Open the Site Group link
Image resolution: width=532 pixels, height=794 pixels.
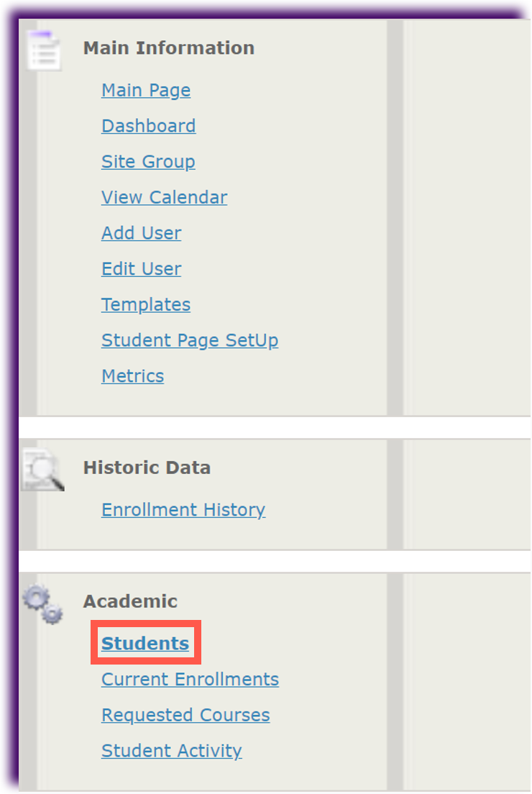[x=148, y=162]
